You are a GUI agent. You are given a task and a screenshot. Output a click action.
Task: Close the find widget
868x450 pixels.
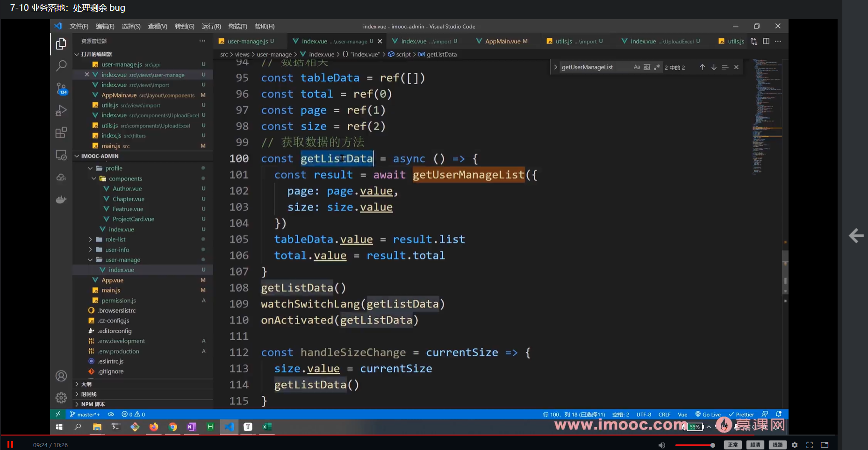pos(736,67)
